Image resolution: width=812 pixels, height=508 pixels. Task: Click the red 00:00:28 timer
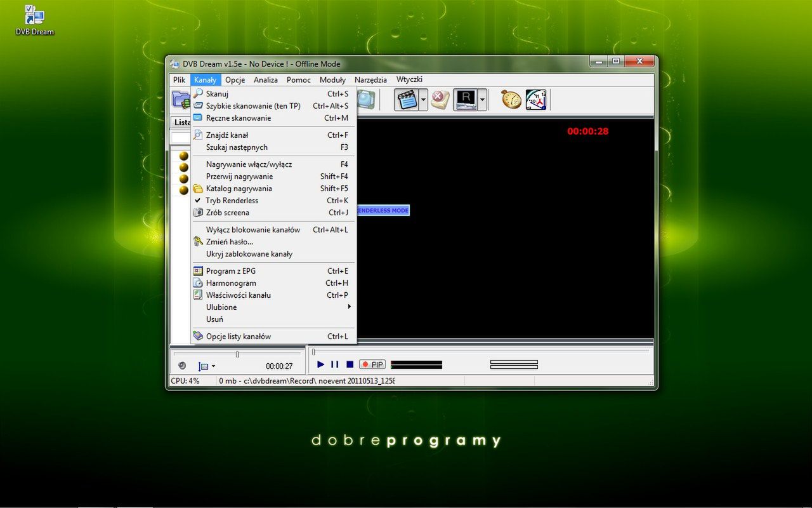(587, 131)
